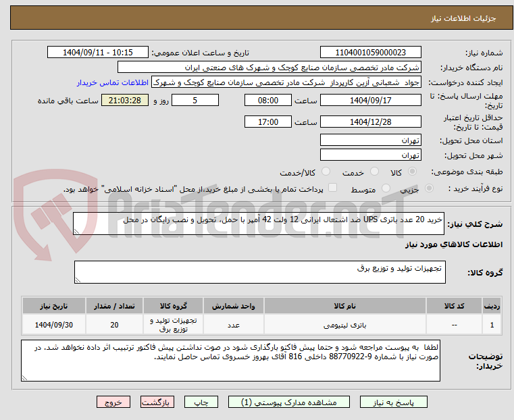The image size is (514, 420).
Task: Click the خروج exit button
Action: pyautogui.click(x=113, y=402)
